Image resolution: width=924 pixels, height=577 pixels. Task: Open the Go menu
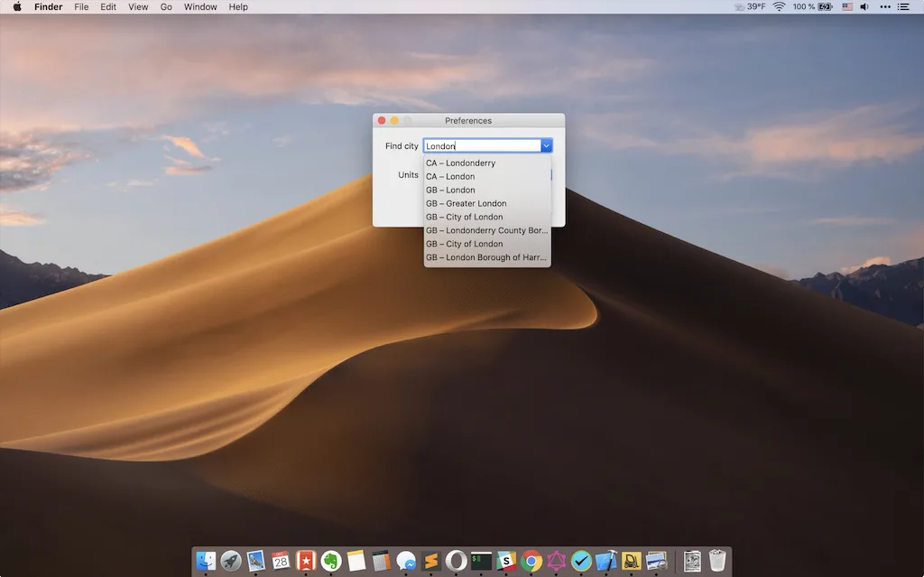(x=166, y=6)
